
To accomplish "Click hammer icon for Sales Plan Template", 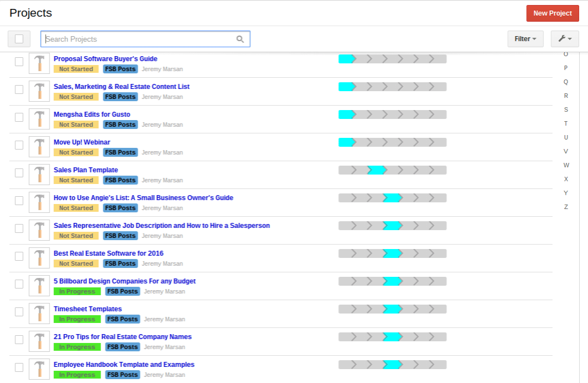I will 39,175.
